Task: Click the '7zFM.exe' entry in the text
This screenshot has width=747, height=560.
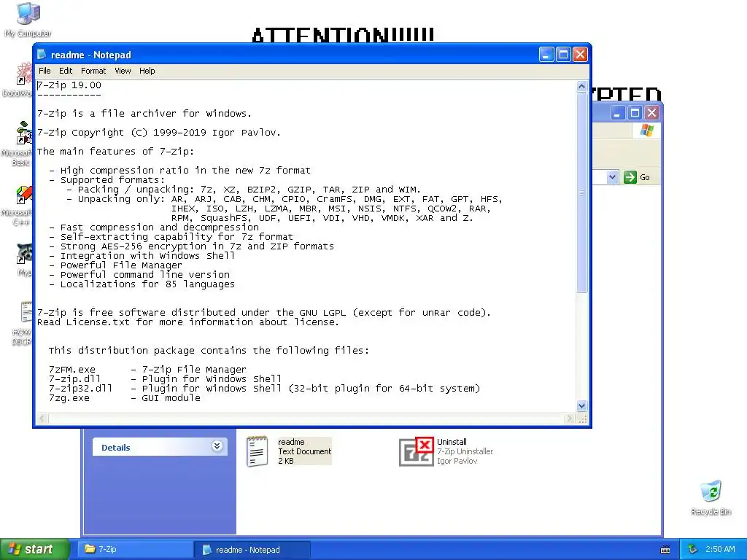Action: (72, 370)
